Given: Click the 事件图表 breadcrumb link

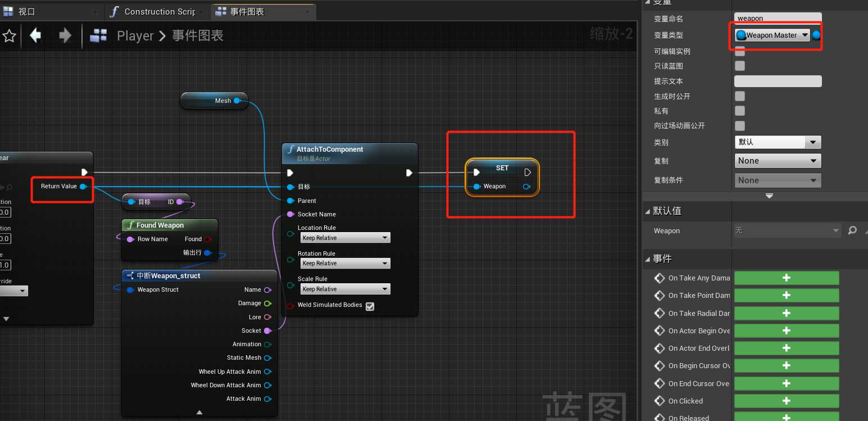Looking at the screenshot, I should (198, 35).
